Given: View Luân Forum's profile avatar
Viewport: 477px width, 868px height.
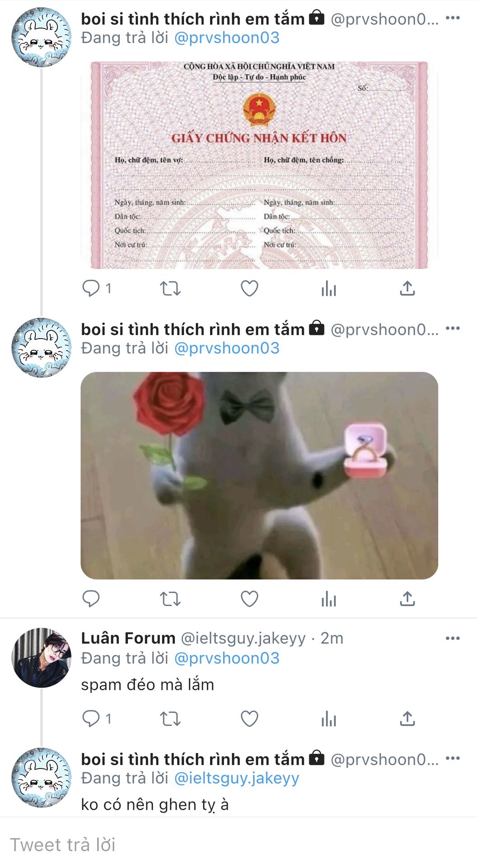Looking at the screenshot, I should 41,658.
